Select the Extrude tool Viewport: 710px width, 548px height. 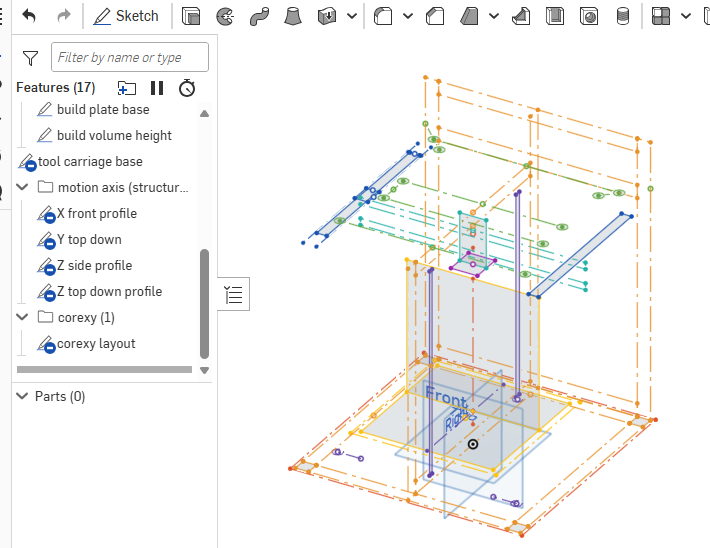point(191,16)
